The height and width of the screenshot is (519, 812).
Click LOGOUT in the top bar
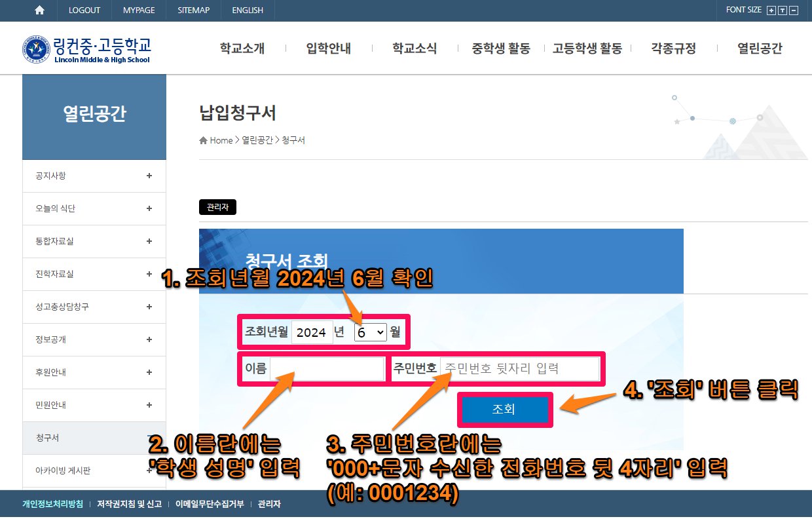click(84, 10)
